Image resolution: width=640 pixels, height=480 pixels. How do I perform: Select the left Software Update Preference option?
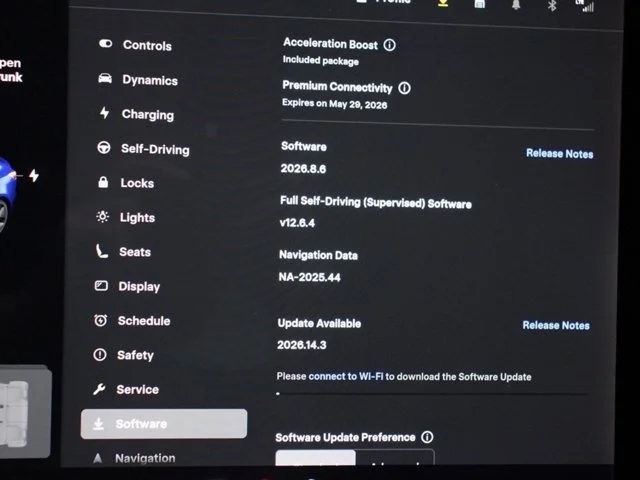(316, 458)
